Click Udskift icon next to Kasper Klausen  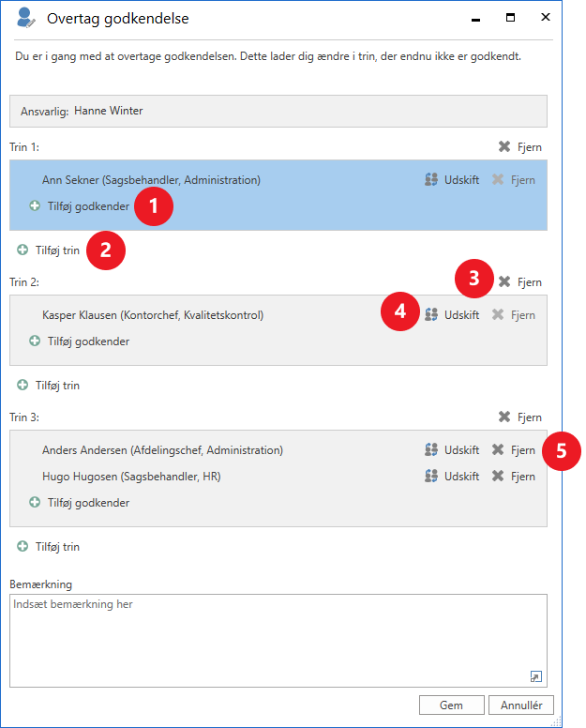point(432,315)
